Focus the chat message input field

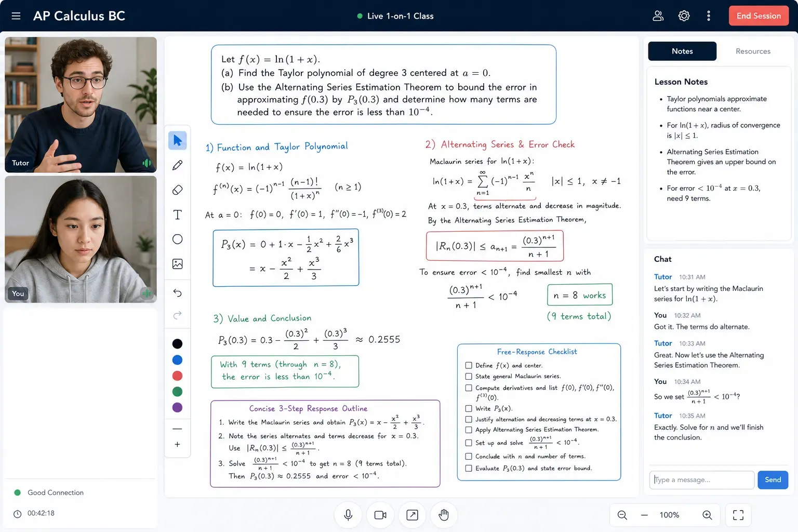coord(701,480)
